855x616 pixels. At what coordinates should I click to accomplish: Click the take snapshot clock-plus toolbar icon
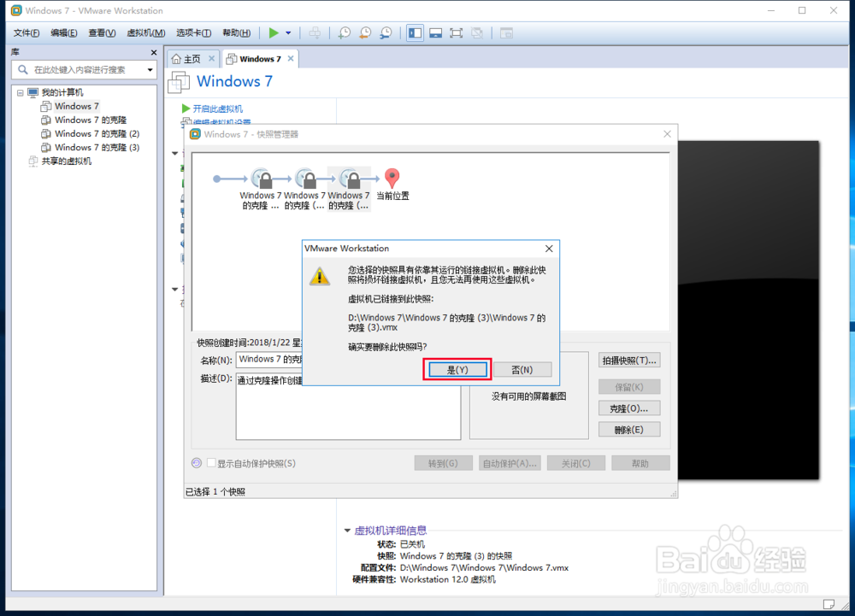344,33
